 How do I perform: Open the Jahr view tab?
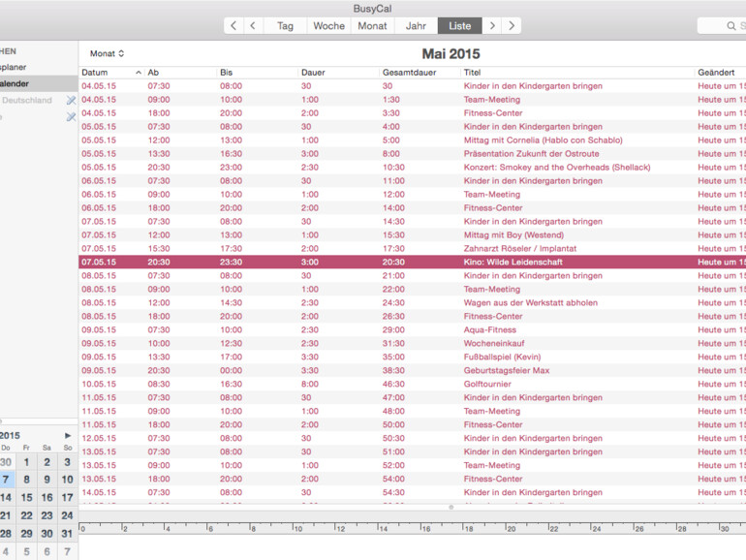(x=416, y=26)
